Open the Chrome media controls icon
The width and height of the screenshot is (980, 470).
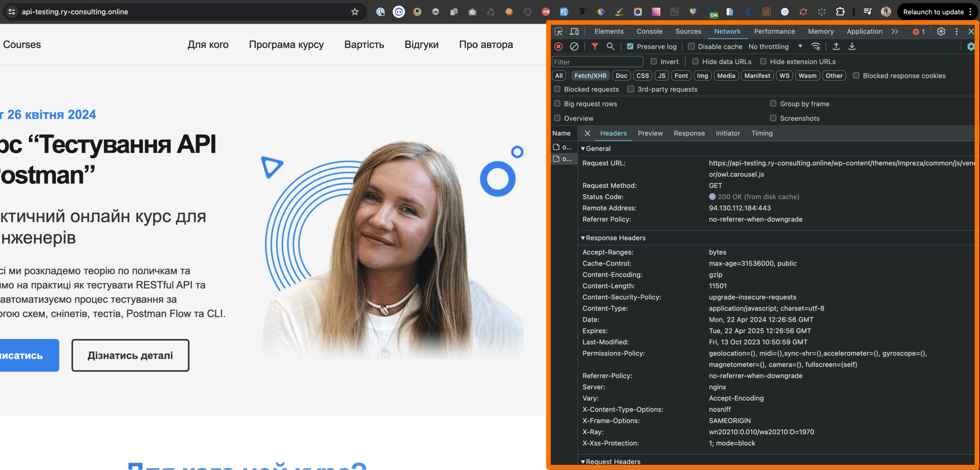[867, 12]
